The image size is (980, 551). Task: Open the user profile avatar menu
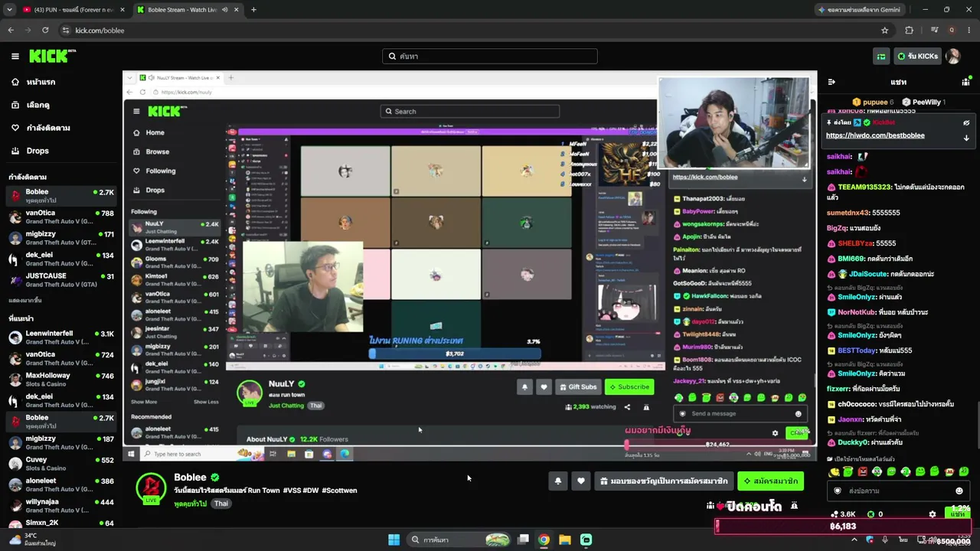(x=953, y=56)
